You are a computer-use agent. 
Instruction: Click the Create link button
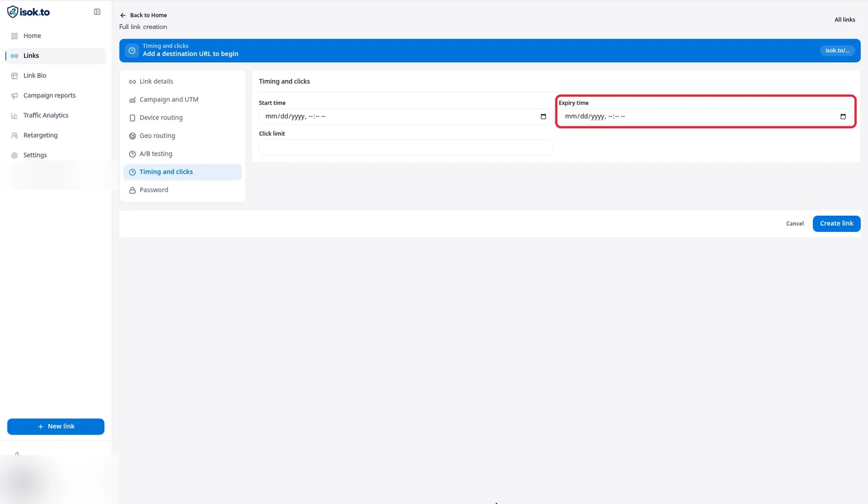(836, 223)
